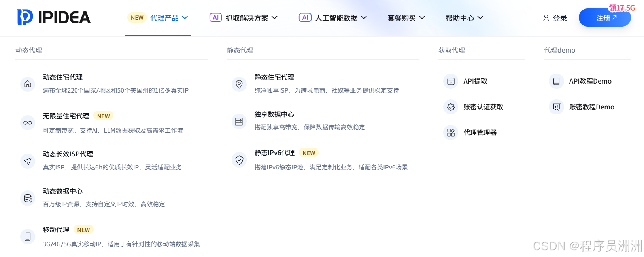Open the 无限量住宅代理 link
The image size is (644, 257).
point(66,116)
